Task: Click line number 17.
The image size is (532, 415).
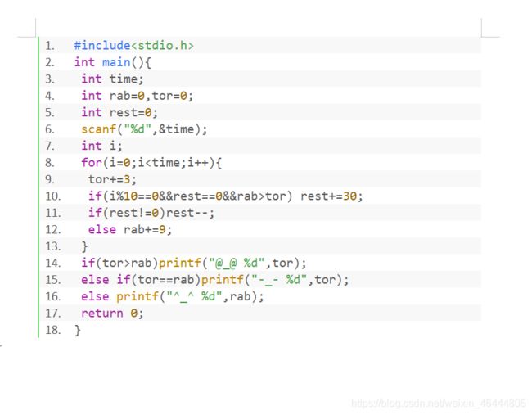Action: [53, 314]
